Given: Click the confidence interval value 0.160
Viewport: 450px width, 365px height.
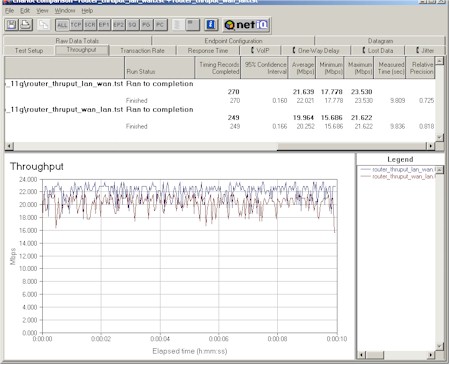Looking at the screenshot, I should tap(279, 101).
